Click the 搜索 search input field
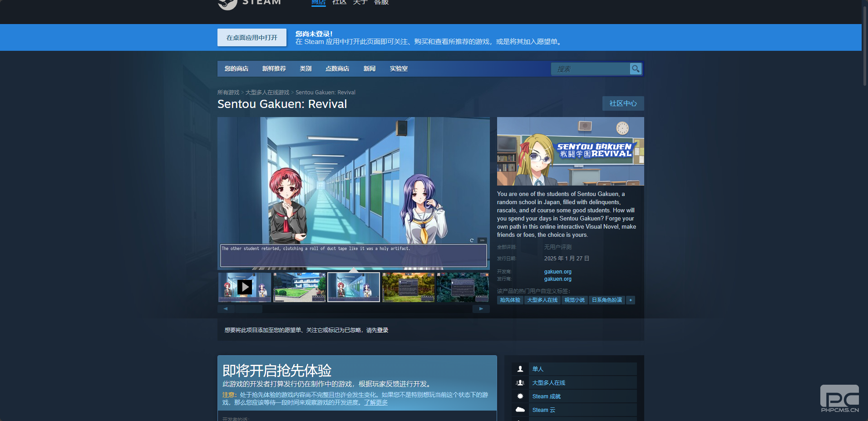 [591, 69]
